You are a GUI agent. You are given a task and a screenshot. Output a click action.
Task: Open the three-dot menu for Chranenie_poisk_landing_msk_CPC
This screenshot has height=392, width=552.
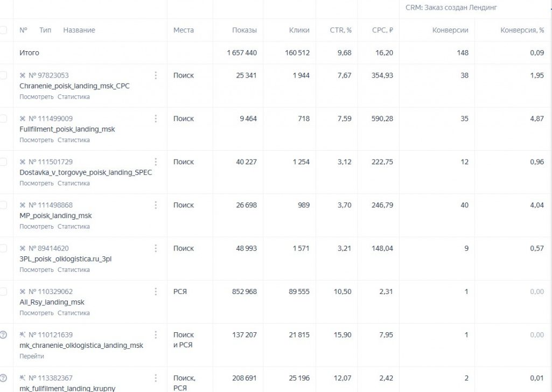click(x=156, y=75)
